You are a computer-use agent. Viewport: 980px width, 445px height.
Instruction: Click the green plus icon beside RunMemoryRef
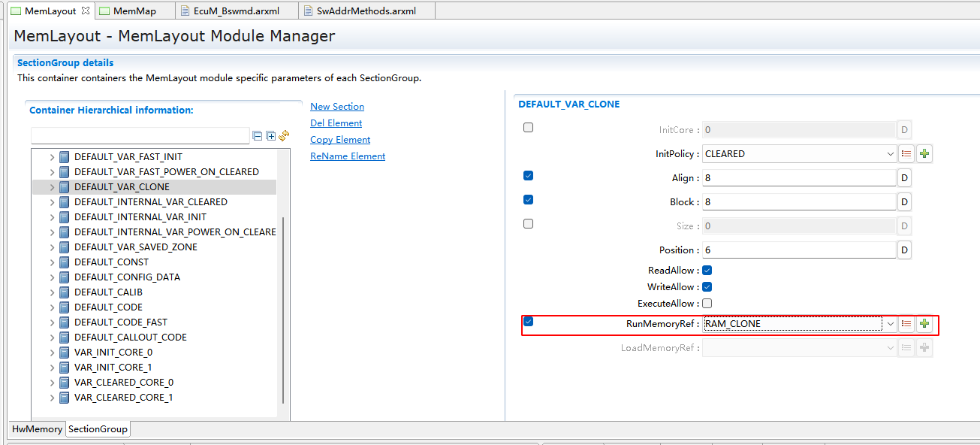[x=924, y=324]
